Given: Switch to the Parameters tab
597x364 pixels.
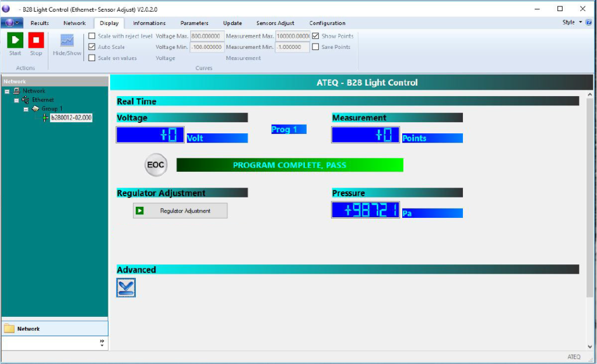Looking at the screenshot, I should click(x=194, y=23).
